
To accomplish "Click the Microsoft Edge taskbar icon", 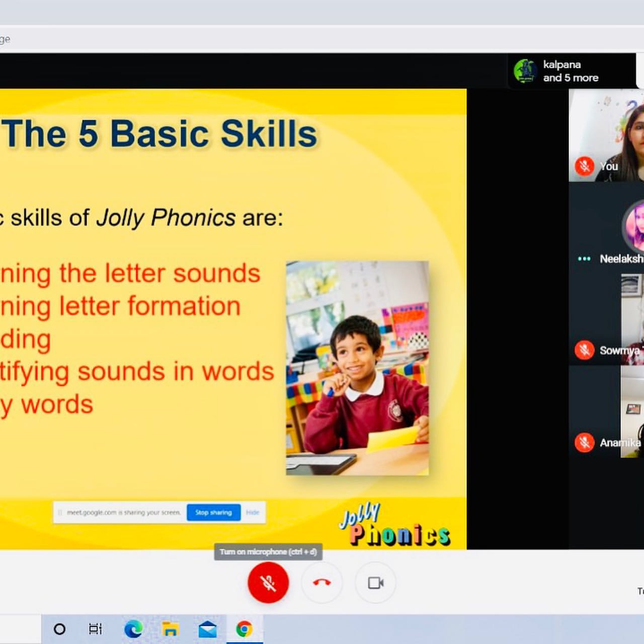I will click(x=133, y=629).
